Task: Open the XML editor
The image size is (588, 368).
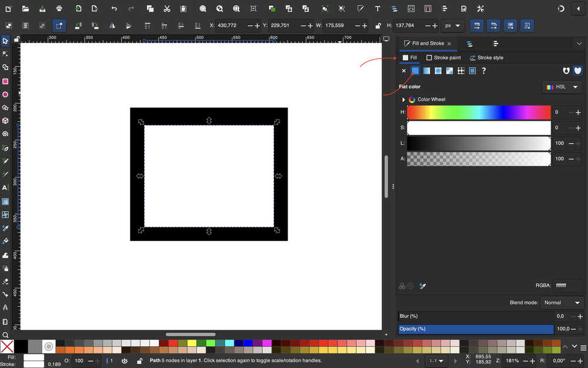Action: click(411, 9)
